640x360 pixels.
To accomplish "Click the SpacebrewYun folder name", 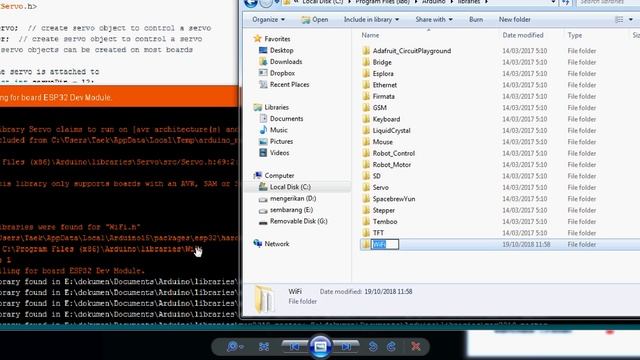I will click(393, 199).
